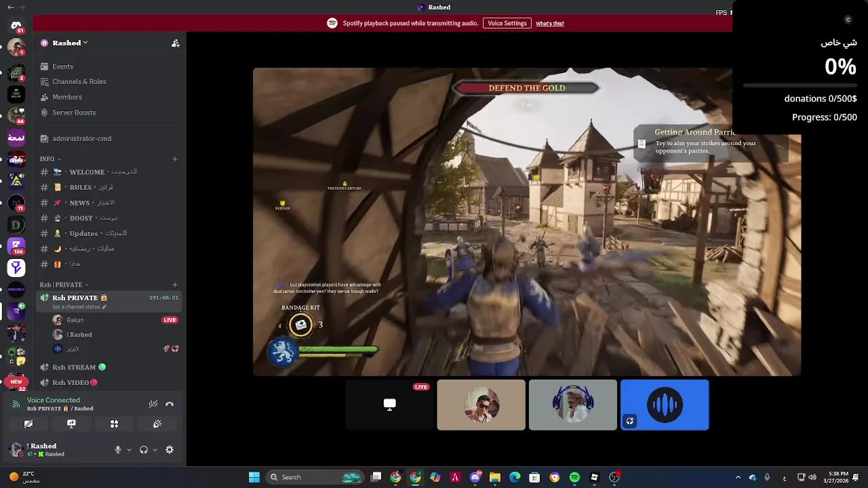Open the clock and date flyout

coord(836,477)
